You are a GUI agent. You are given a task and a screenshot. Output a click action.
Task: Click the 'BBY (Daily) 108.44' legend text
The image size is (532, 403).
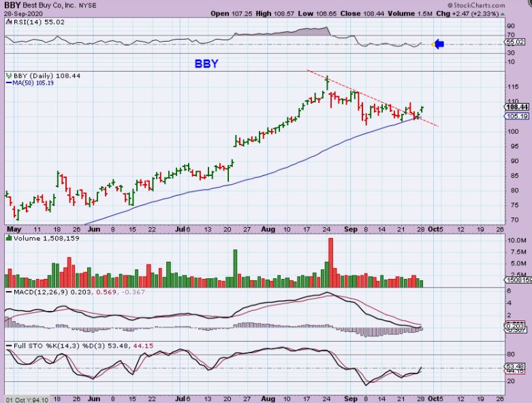point(47,76)
